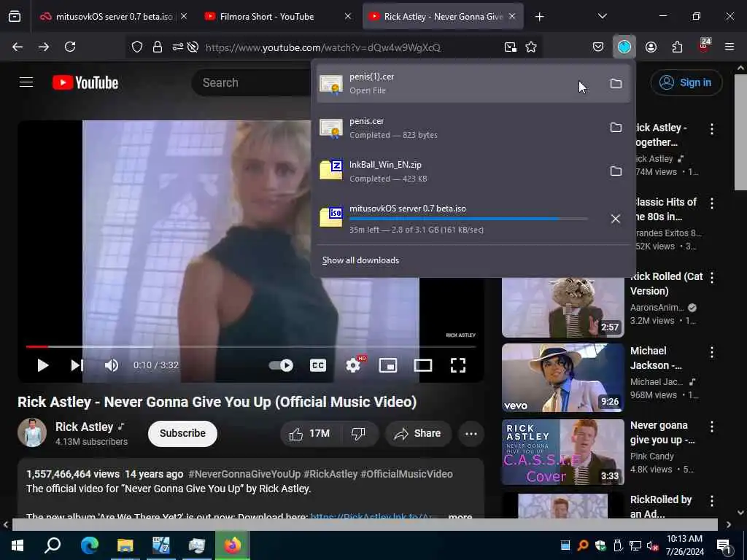747x560 pixels.
Task: Show penis(1).cer in its folder
Action: (x=616, y=84)
